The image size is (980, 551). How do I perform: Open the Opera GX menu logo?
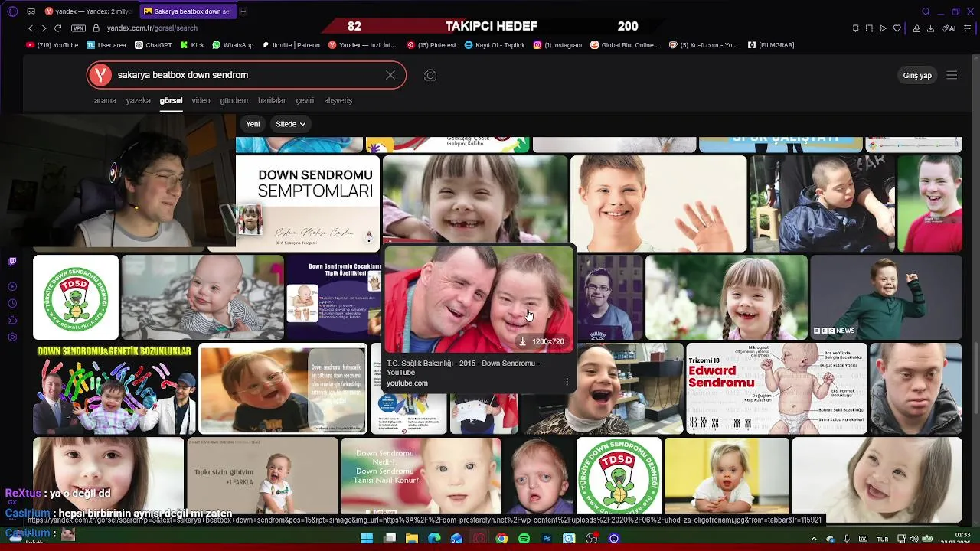click(x=12, y=11)
